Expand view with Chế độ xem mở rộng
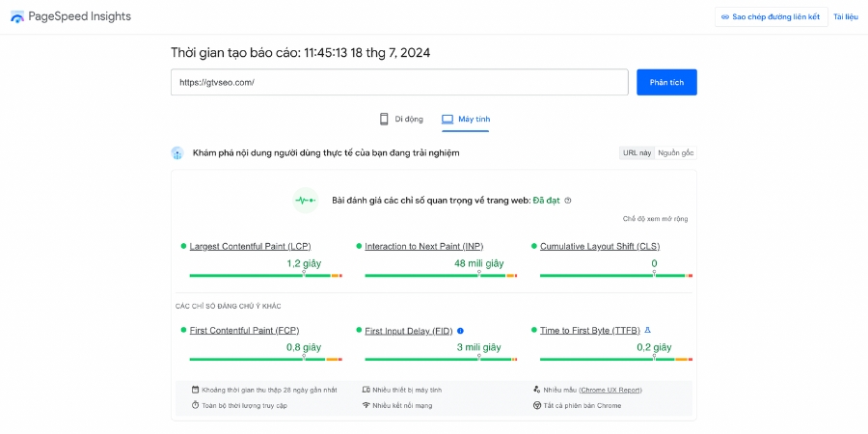868x434 pixels. 656,219
